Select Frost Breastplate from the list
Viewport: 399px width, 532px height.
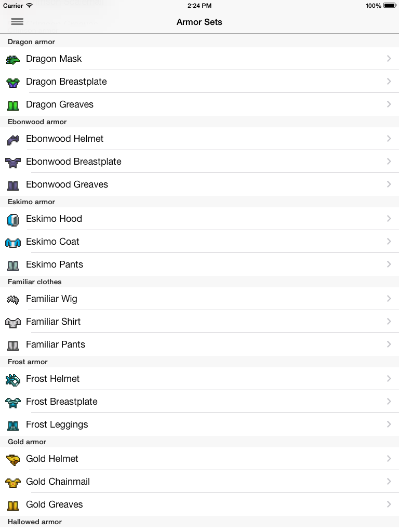pos(61,402)
